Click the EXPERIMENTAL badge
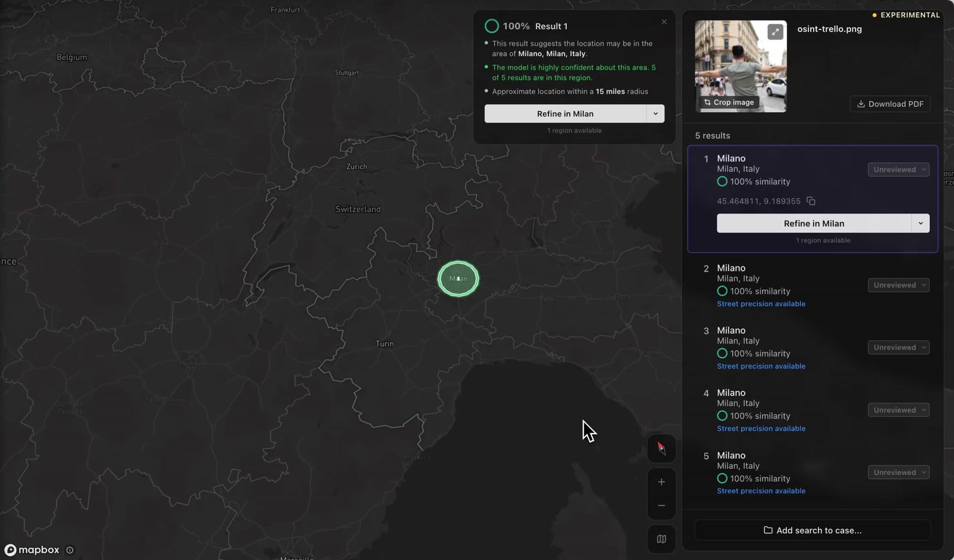This screenshot has height=560, width=954. click(x=906, y=15)
